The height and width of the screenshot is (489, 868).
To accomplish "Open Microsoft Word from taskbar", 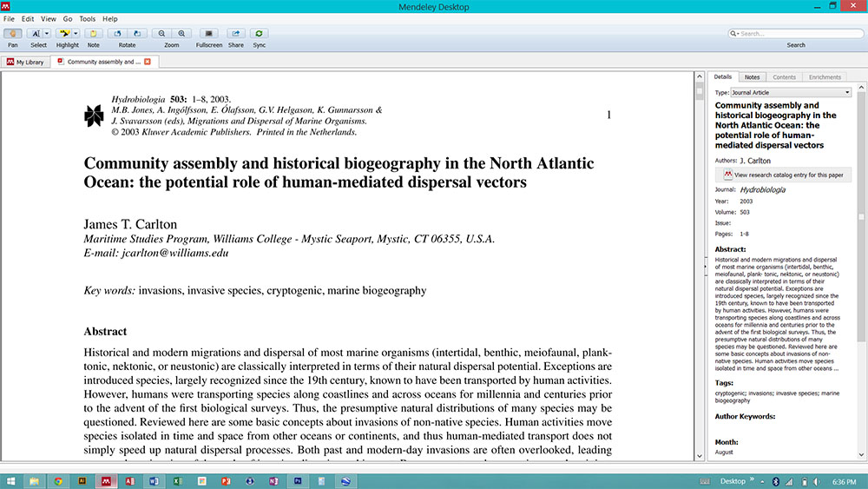I will coord(154,481).
